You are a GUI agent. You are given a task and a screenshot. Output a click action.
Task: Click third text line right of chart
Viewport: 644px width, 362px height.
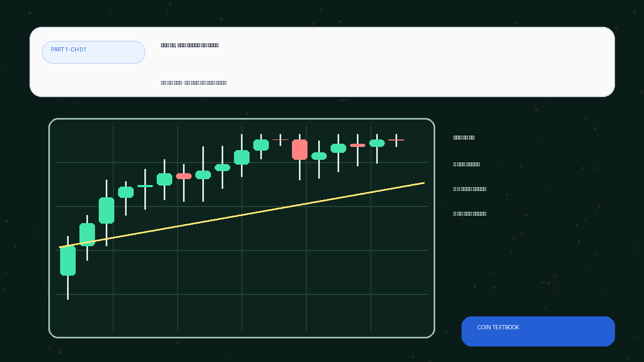[470, 189]
